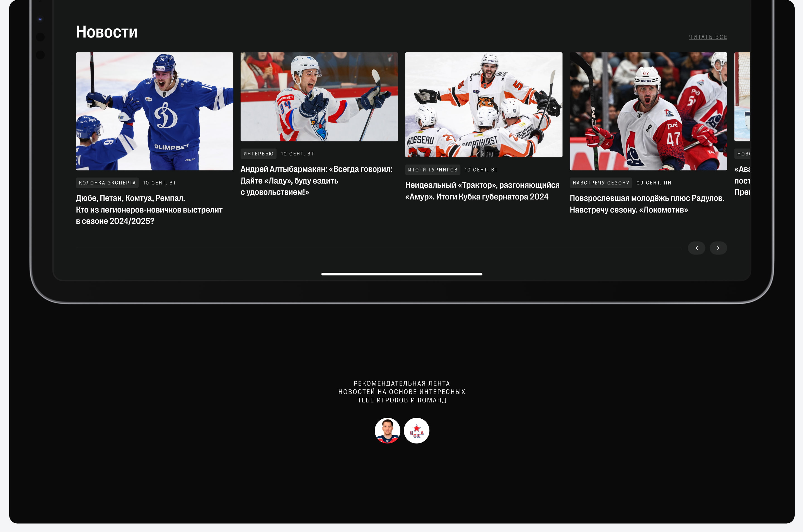Select the «Интервью» category tag
The image size is (803, 532).
coord(258,154)
